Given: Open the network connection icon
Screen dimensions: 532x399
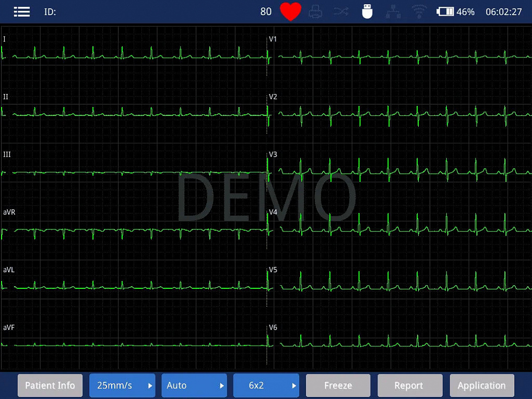Looking at the screenshot, I should pos(393,12).
